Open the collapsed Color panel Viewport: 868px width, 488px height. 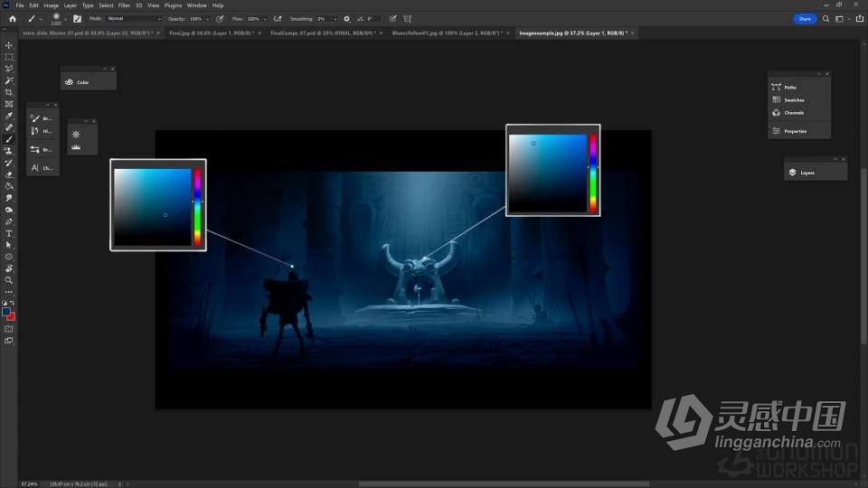89,82
